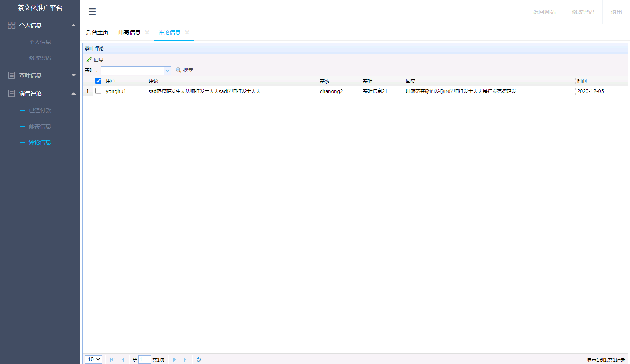Click the comment text starting with sad范德萨

tap(205, 91)
